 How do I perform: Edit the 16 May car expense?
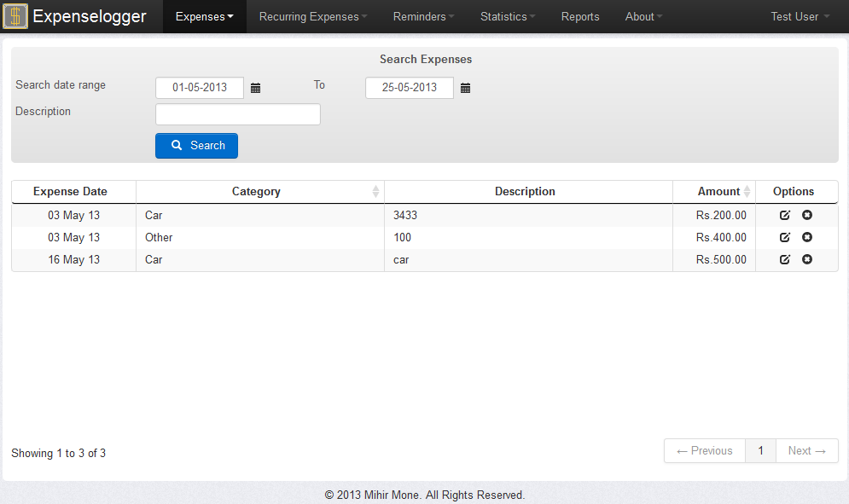tap(784, 259)
